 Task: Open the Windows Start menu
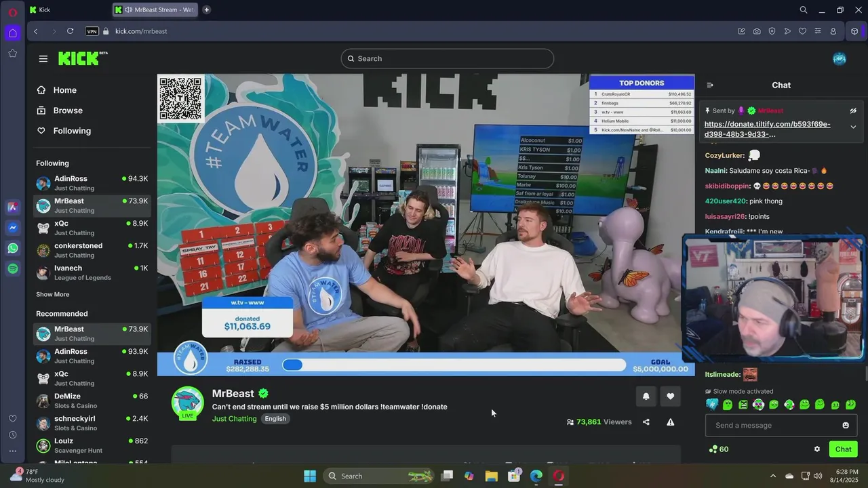point(310,476)
